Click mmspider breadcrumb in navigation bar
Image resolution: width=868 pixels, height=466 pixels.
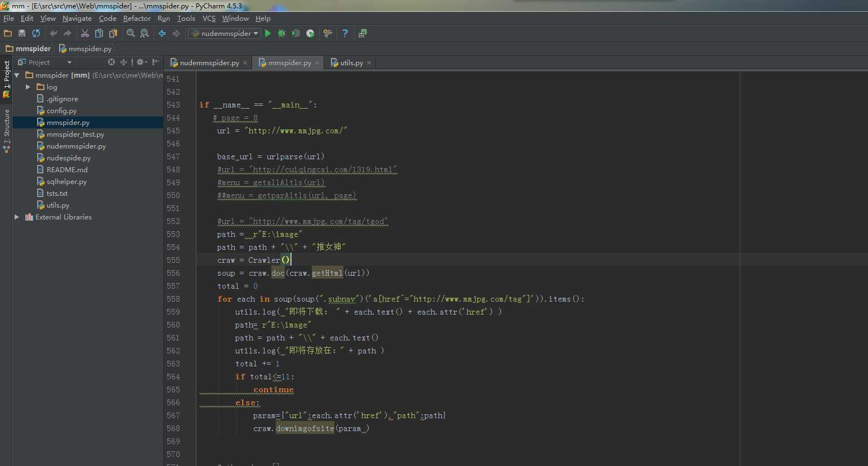click(29, 48)
